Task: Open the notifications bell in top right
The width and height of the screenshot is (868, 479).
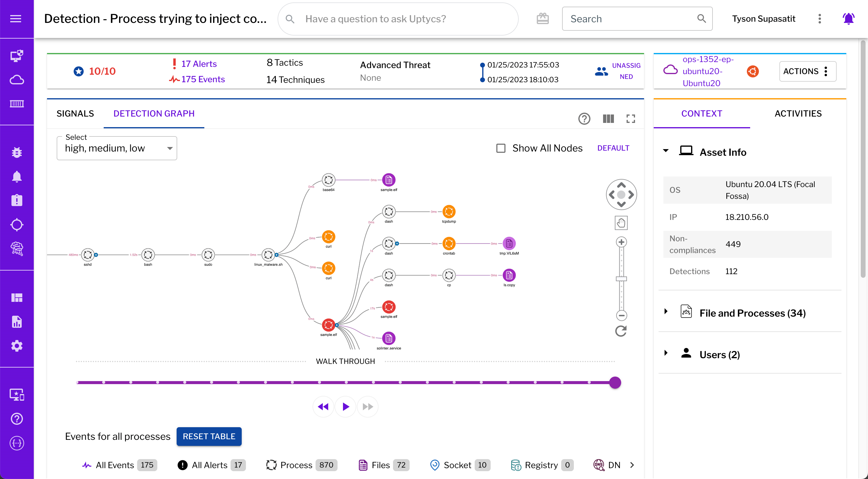Action: click(x=848, y=19)
